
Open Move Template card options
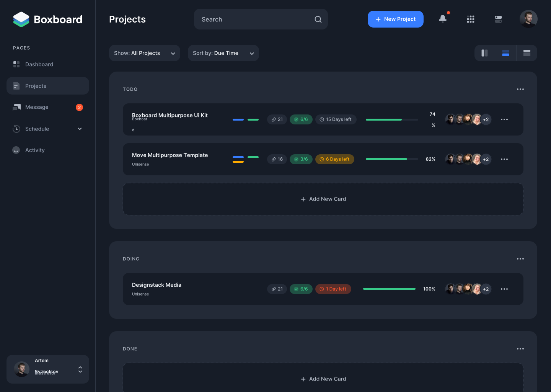[x=504, y=159]
